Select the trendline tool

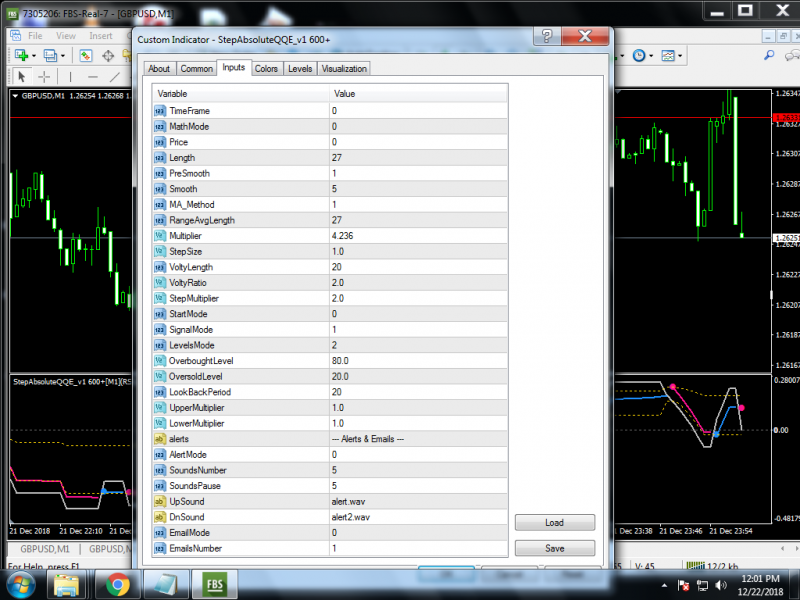[x=115, y=77]
